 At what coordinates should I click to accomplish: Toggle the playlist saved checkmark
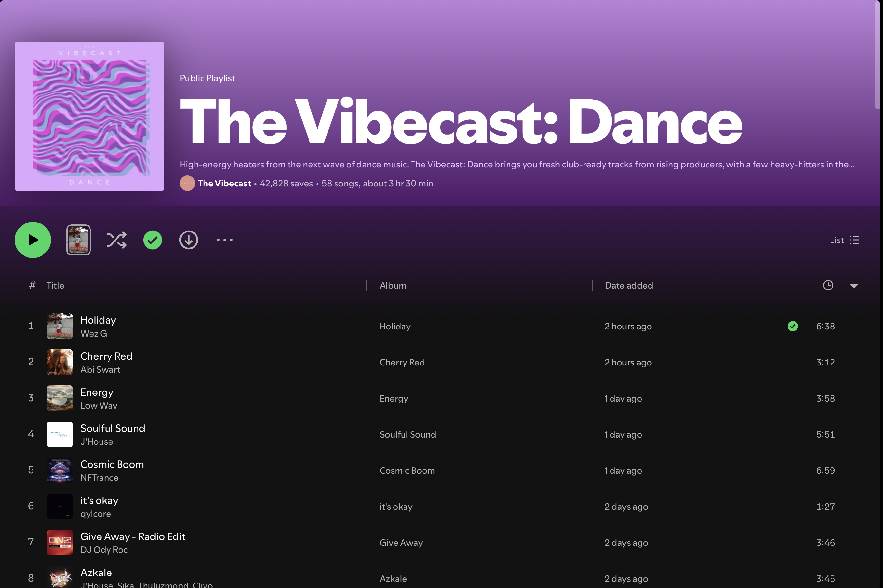[x=153, y=240]
